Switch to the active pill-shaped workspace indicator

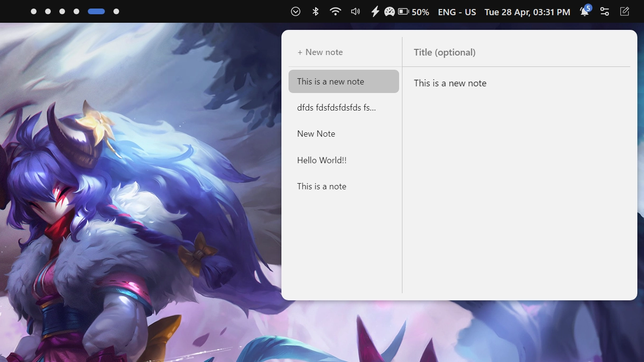[x=96, y=11]
